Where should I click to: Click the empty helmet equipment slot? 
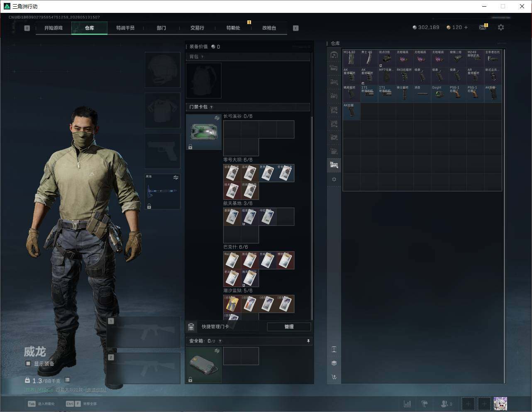[x=163, y=69]
